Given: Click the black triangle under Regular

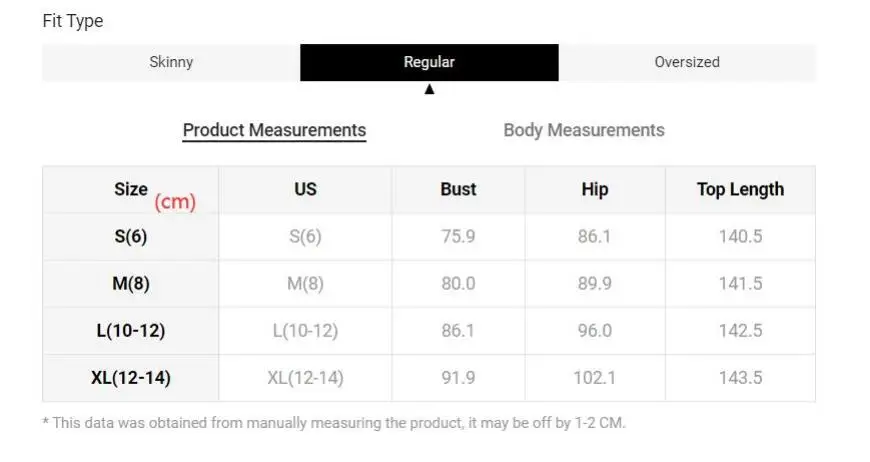Looking at the screenshot, I should (x=429, y=89).
